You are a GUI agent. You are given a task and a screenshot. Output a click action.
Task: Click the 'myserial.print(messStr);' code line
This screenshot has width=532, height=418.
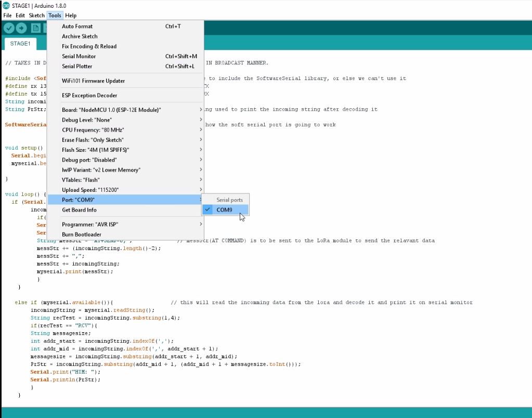[75, 271]
